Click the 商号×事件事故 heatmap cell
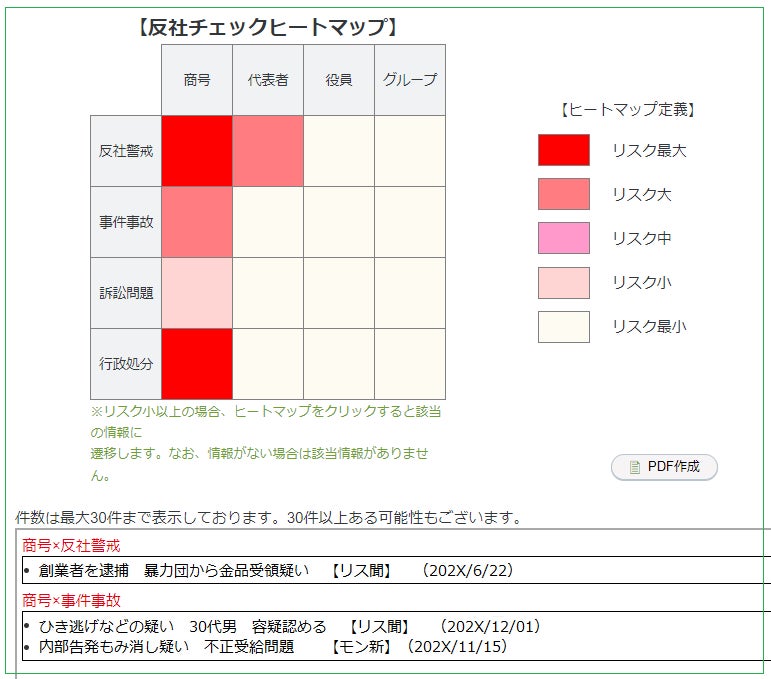 [197, 222]
